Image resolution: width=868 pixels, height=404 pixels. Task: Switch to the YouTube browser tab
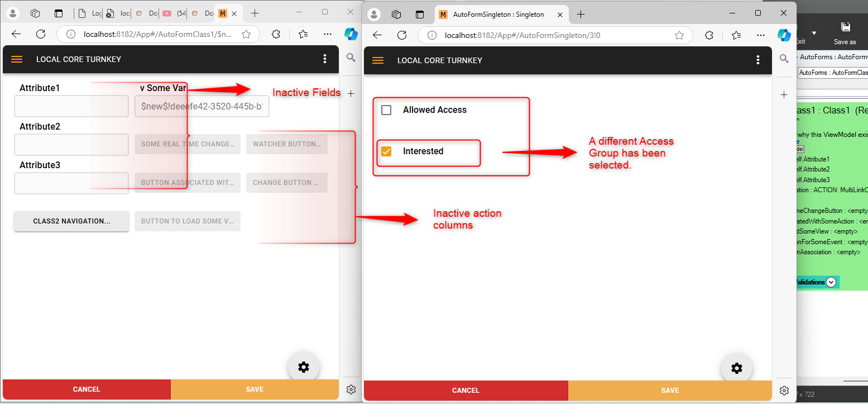click(x=173, y=13)
